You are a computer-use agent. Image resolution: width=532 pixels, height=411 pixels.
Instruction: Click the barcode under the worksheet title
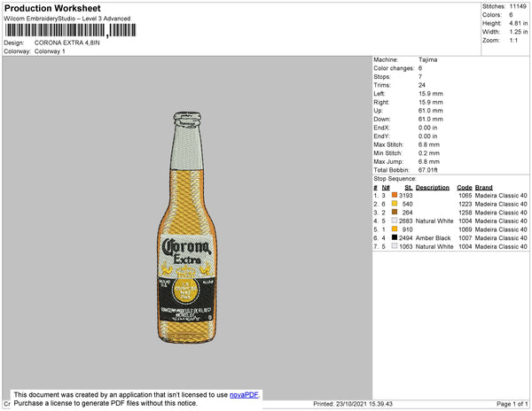[x=71, y=30]
